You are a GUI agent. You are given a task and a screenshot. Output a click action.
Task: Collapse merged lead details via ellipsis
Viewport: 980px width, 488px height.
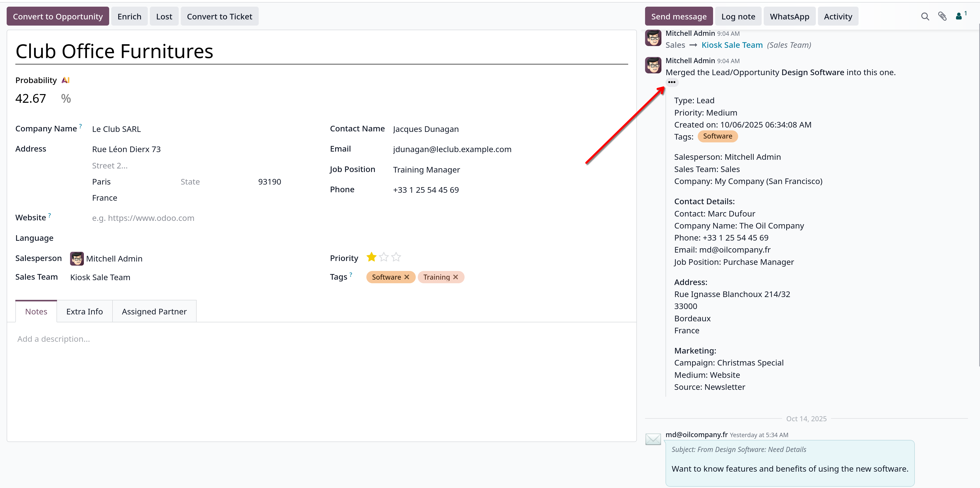pyautogui.click(x=671, y=82)
